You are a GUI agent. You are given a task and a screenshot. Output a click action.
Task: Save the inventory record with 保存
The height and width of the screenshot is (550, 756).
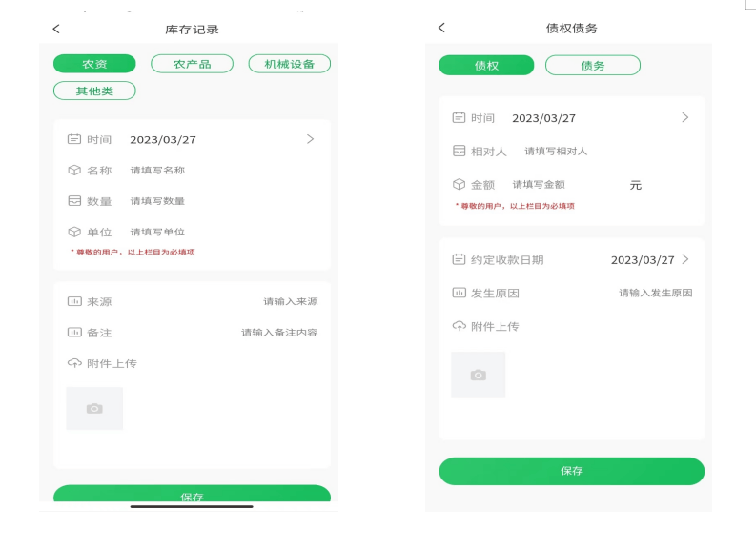click(x=192, y=495)
